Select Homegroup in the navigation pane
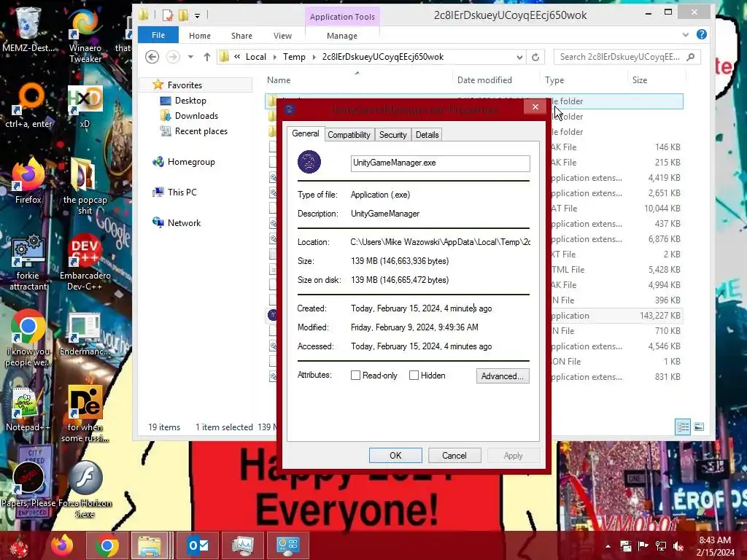 191,162
